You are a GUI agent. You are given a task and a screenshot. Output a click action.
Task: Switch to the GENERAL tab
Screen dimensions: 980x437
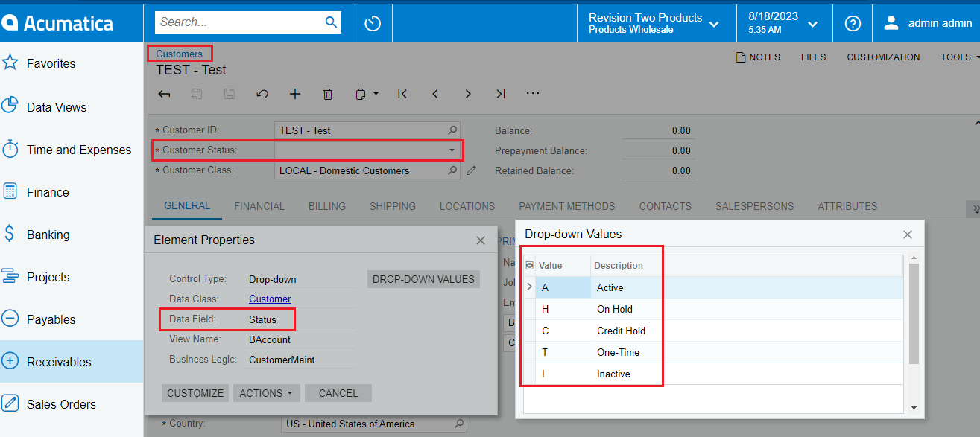[187, 206]
